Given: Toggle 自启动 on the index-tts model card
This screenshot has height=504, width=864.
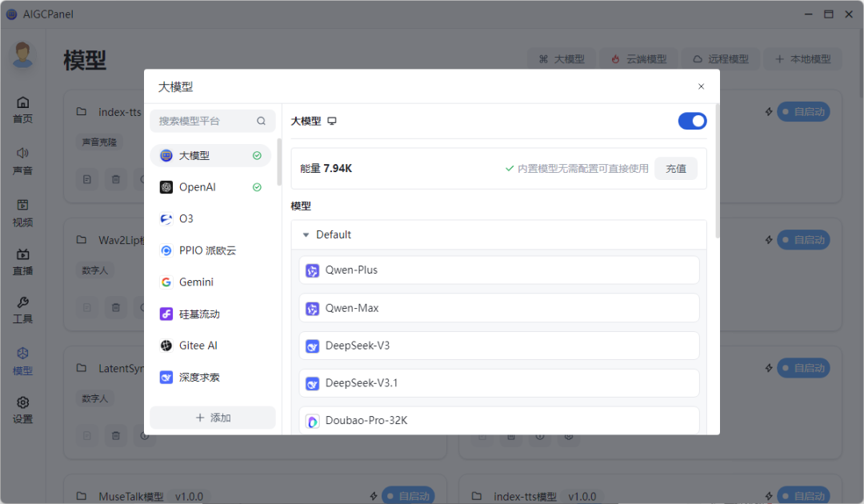Looking at the screenshot, I should [803, 111].
